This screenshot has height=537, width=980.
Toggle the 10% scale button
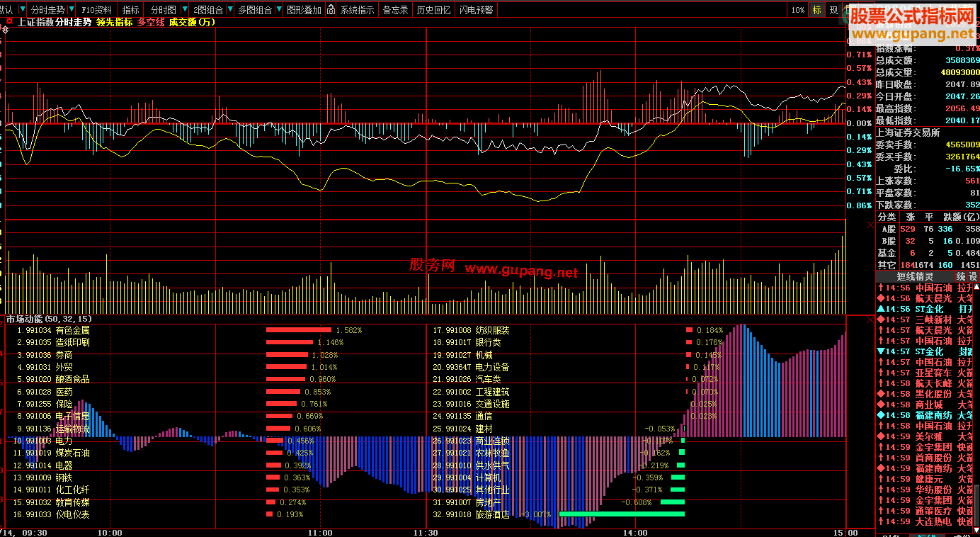click(x=798, y=10)
